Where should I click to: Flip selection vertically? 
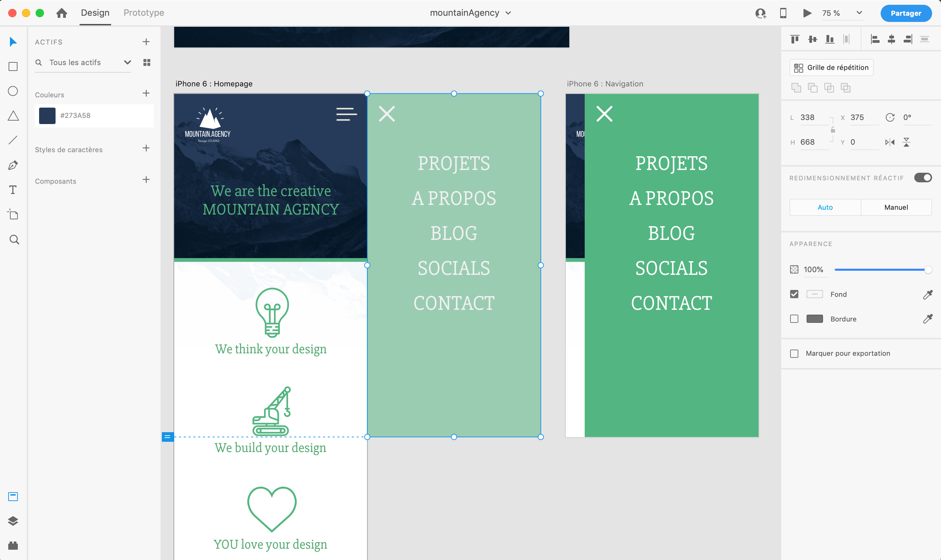click(x=906, y=142)
